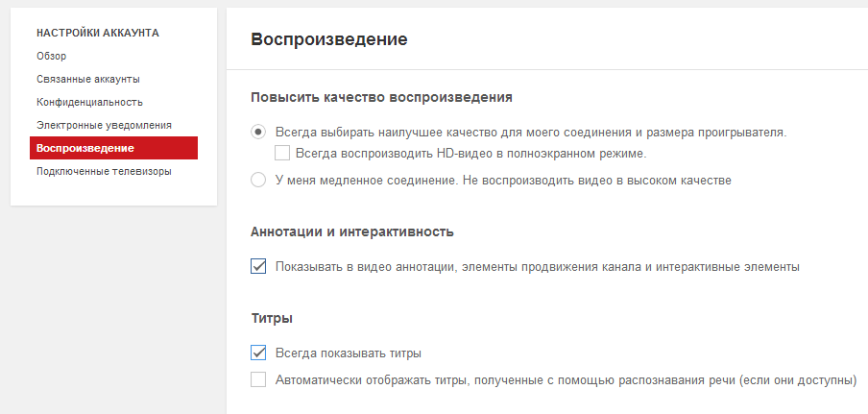Open Подключенные телевизоры settings
Image resolution: width=868 pixels, height=414 pixels.
104,171
